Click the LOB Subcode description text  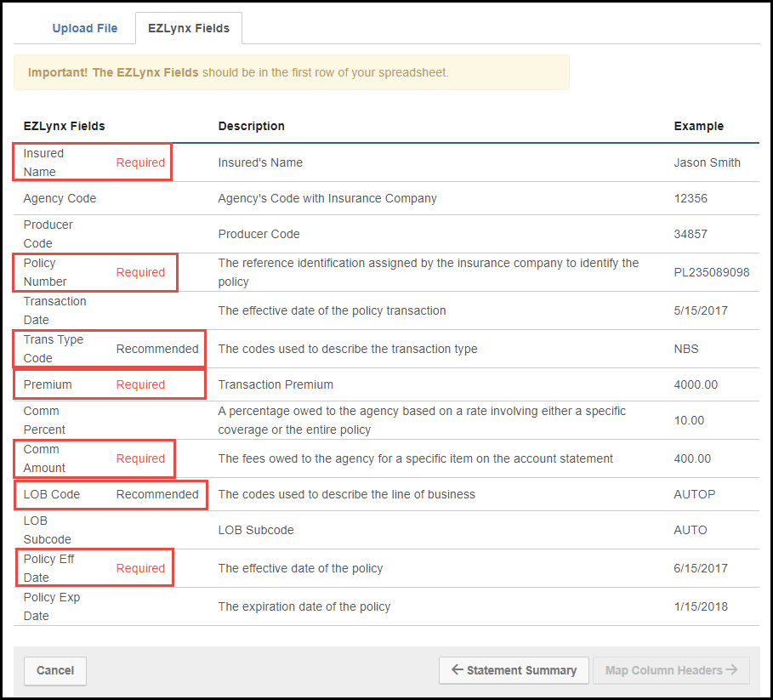click(x=256, y=530)
